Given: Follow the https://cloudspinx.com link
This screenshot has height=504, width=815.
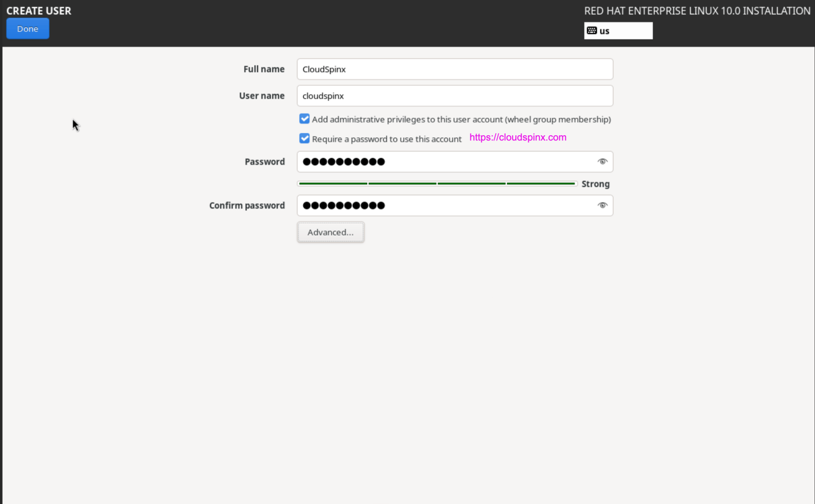Looking at the screenshot, I should 517,137.
